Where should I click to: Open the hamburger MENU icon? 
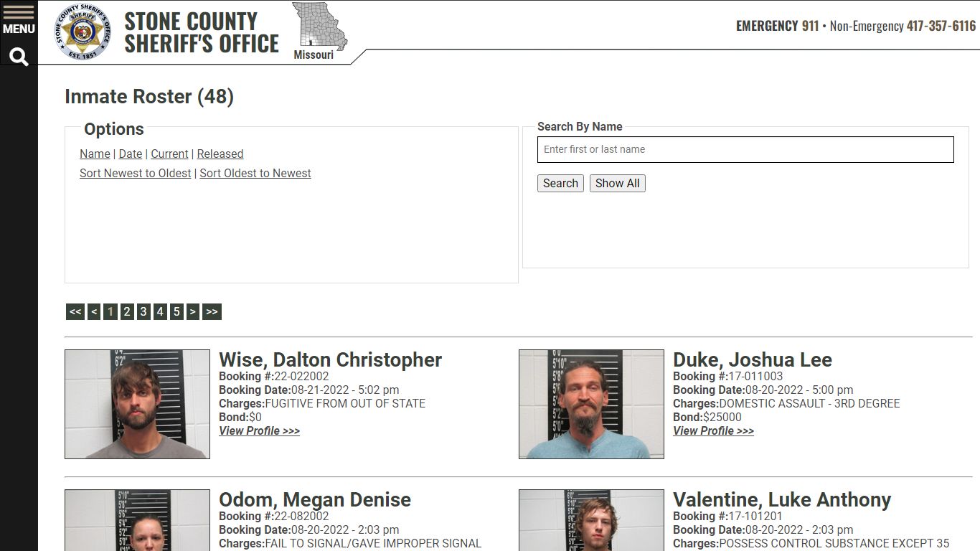[19, 20]
